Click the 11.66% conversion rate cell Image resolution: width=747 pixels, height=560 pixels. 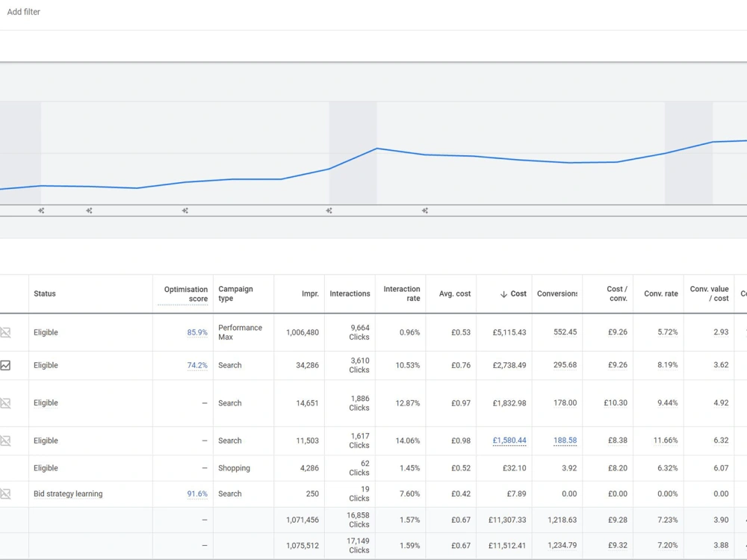point(666,441)
